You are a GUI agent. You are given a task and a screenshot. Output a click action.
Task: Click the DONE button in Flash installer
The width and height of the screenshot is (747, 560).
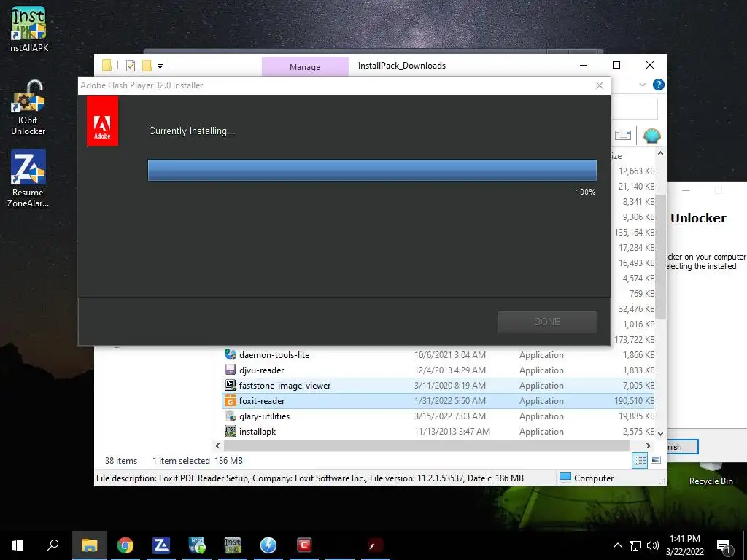pos(547,322)
